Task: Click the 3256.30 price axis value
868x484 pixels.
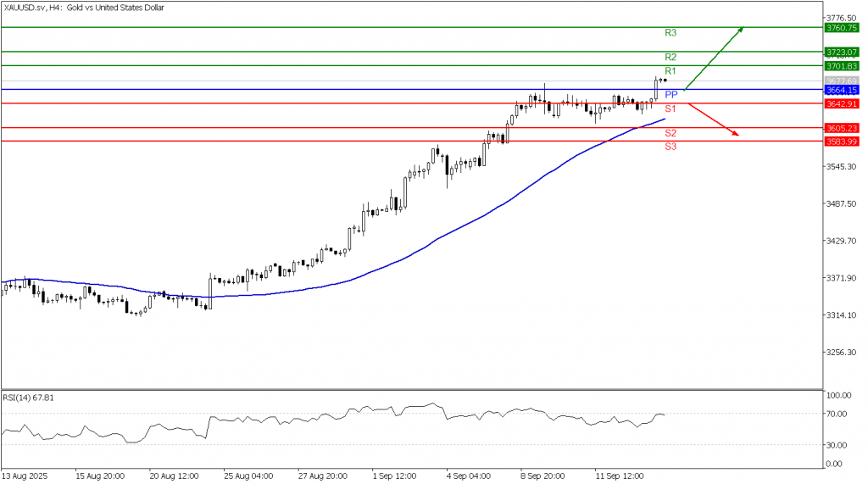Action: coord(841,353)
